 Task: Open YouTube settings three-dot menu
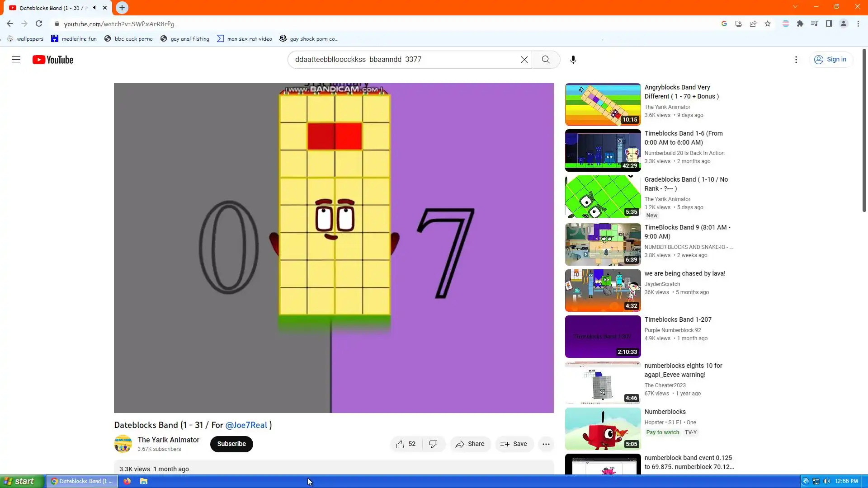(x=796, y=60)
